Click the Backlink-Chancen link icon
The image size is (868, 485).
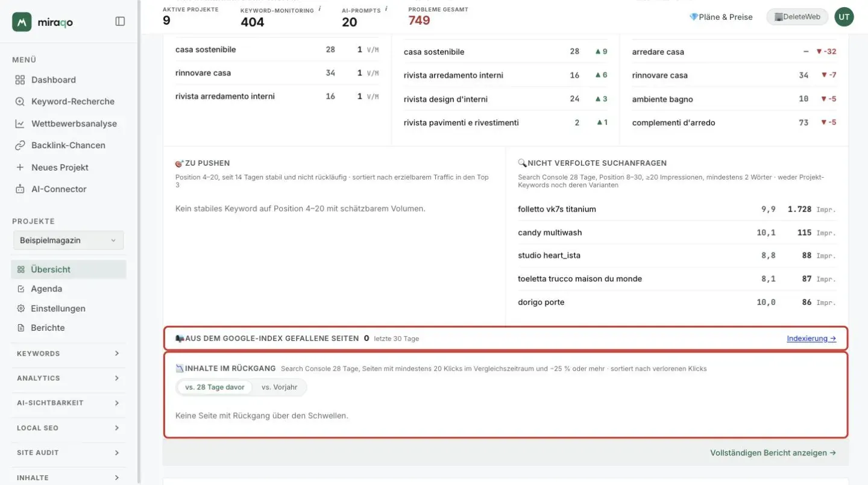(x=20, y=145)
